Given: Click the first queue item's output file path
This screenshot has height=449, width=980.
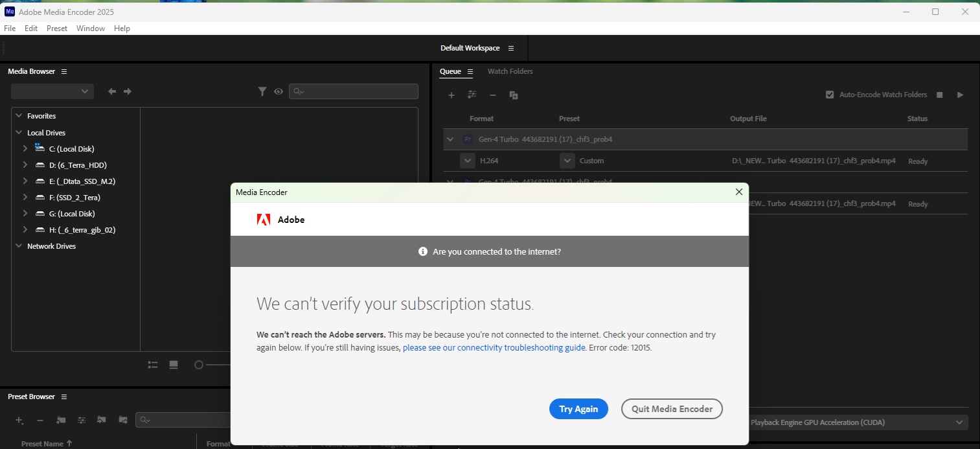Looking at the screenshot, I should [814, 161].
